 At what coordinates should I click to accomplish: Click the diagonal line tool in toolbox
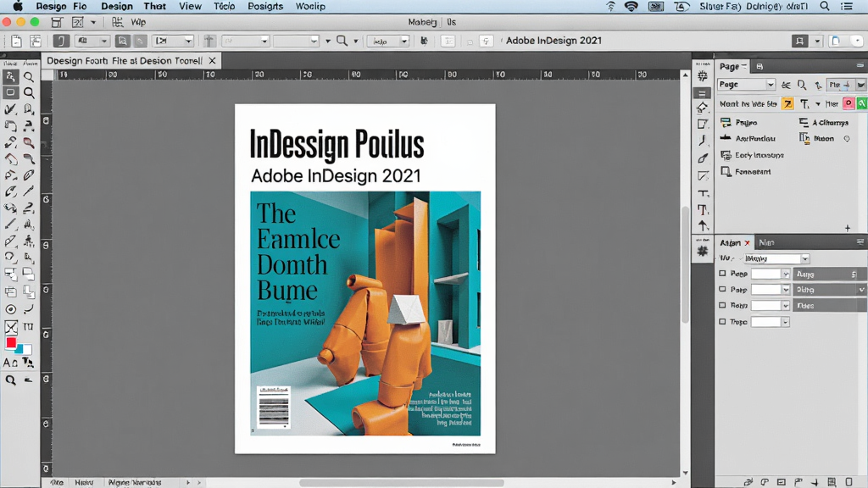[x=10, y=224]
